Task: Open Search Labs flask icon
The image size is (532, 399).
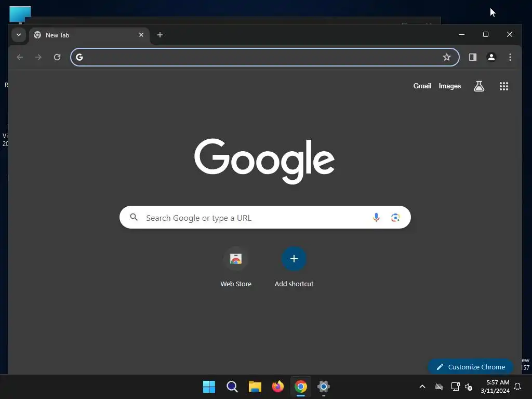Action: click(478, 86)
